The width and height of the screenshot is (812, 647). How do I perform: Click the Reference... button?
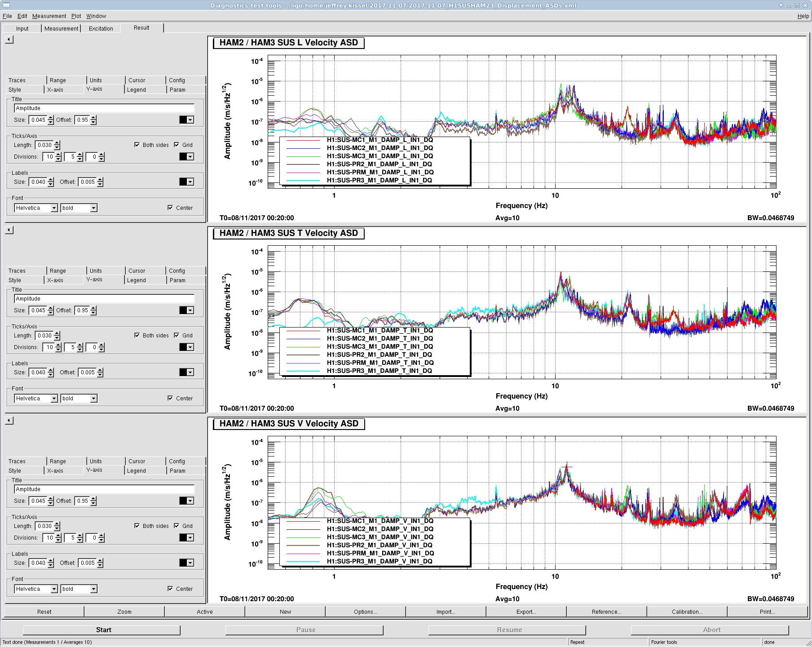coord(607,612)
